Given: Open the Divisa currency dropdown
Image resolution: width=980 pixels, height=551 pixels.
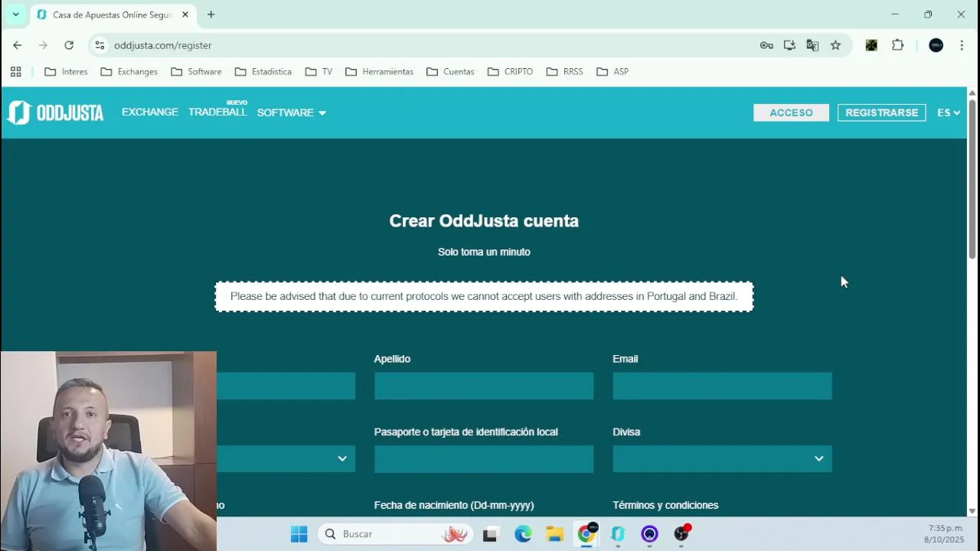Looking at the screenshot, I should tap(722, 458).
